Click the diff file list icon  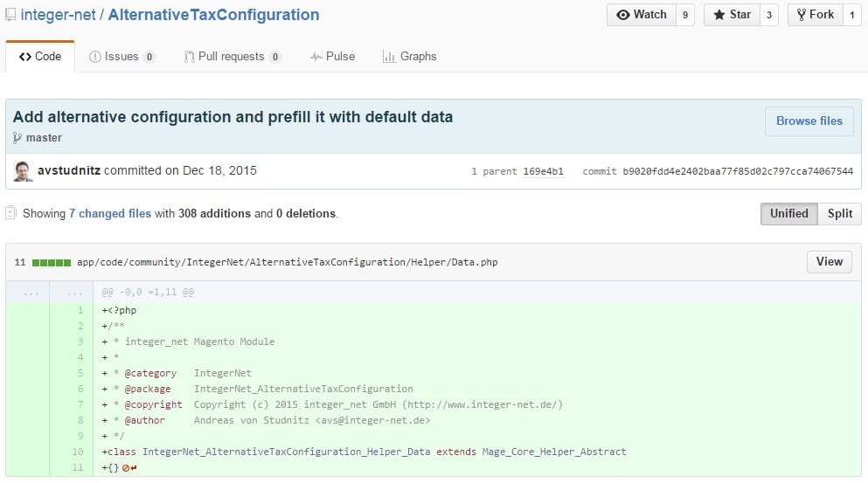(x=11, y=213)
